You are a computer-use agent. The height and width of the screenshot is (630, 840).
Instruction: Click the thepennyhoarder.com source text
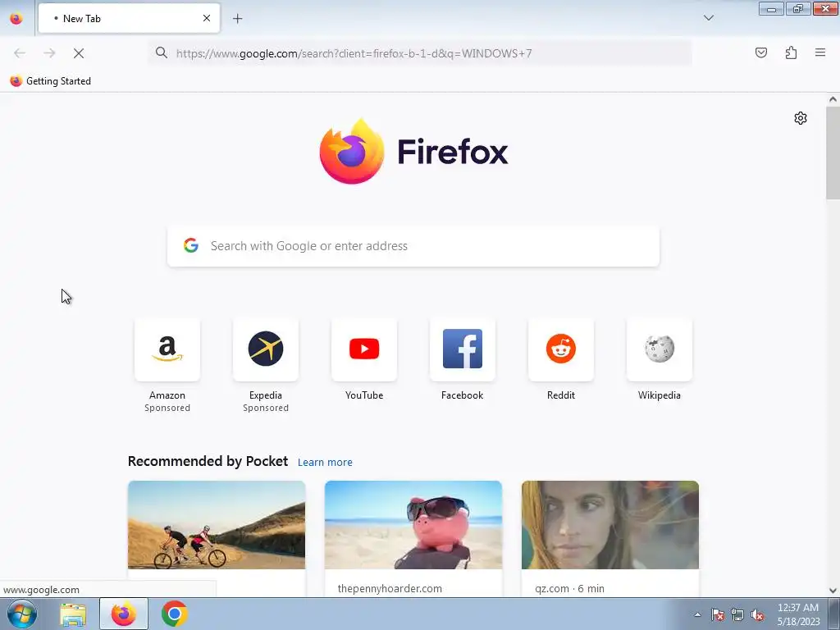coord(390,588)
